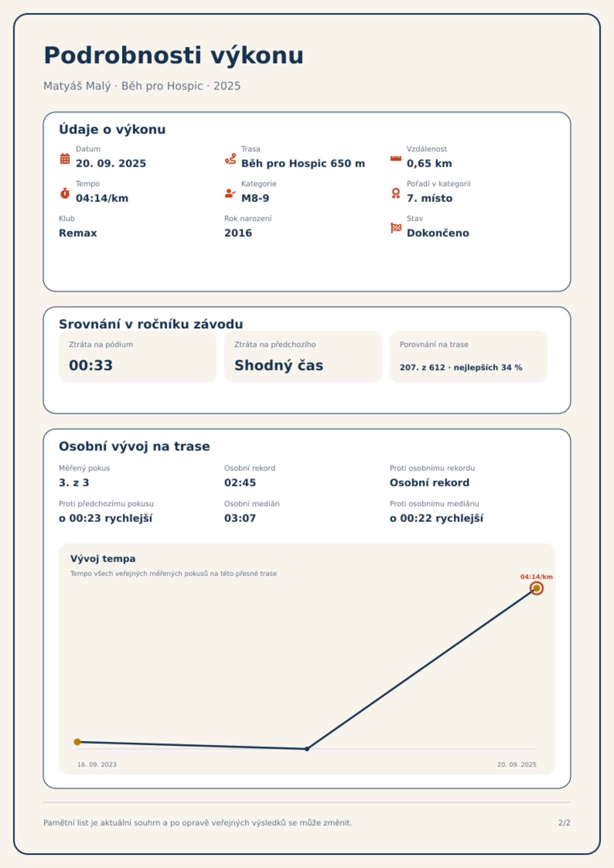Click the checkered flag icon next to Stav
This screenshot has height=868, width=614.
click(x=396, y=228)
